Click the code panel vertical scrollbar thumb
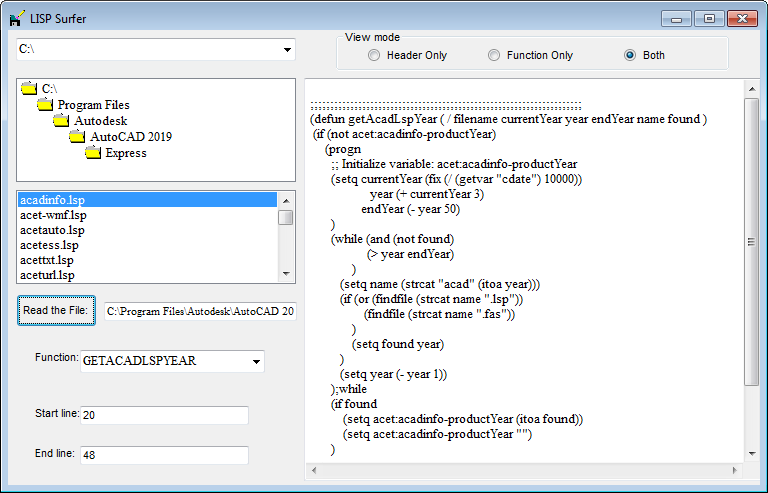The image size is (768, 493). point(751,242)
